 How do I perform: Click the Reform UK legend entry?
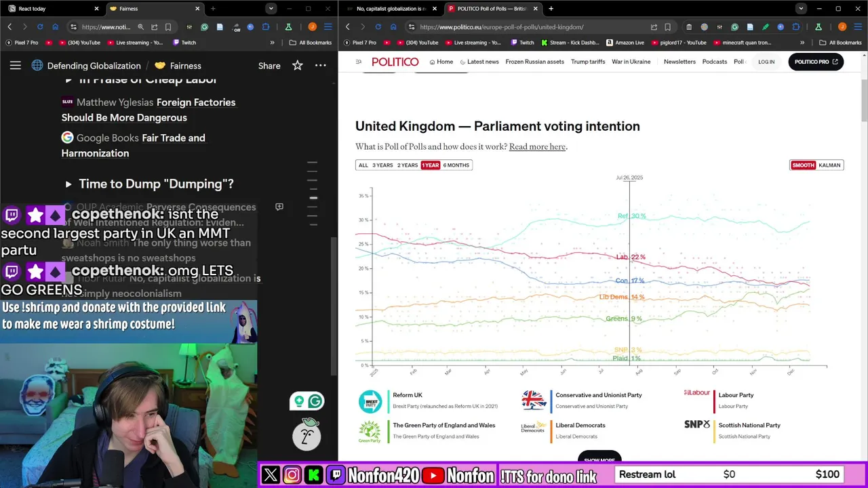tap(429, 401)
